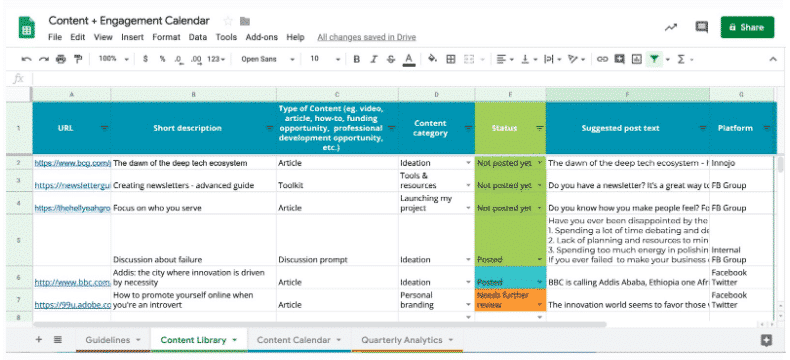Open the bbc.com link in row 6
The width and height of the screenshot is (790, 360).
click(x=73, y=282)
